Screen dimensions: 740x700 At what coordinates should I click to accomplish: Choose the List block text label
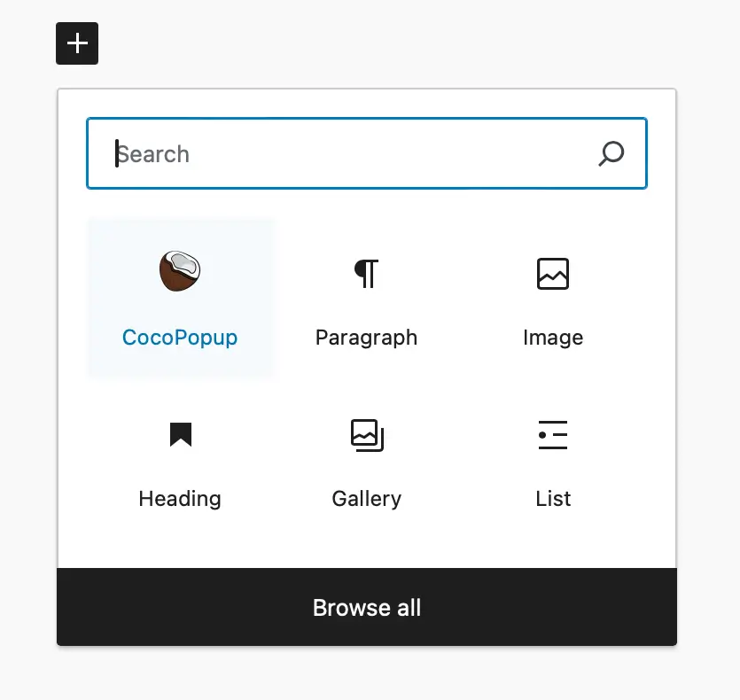coord(553,499)
